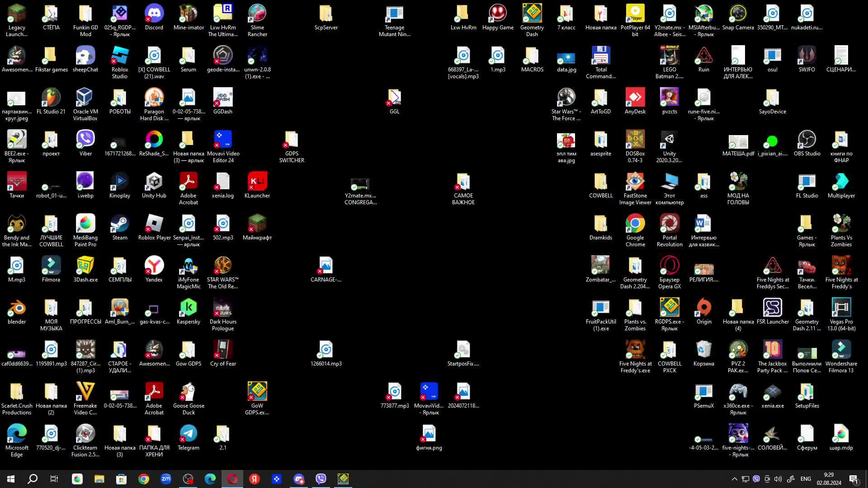The height and width of the screenshot is (488, 868).
Task: Switch to Opera GX taskbar button
Action: point(232,479)
